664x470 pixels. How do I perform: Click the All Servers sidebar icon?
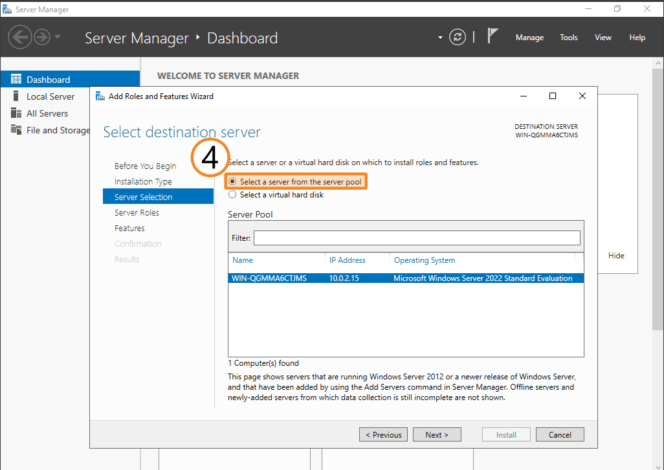click(16, 113)
